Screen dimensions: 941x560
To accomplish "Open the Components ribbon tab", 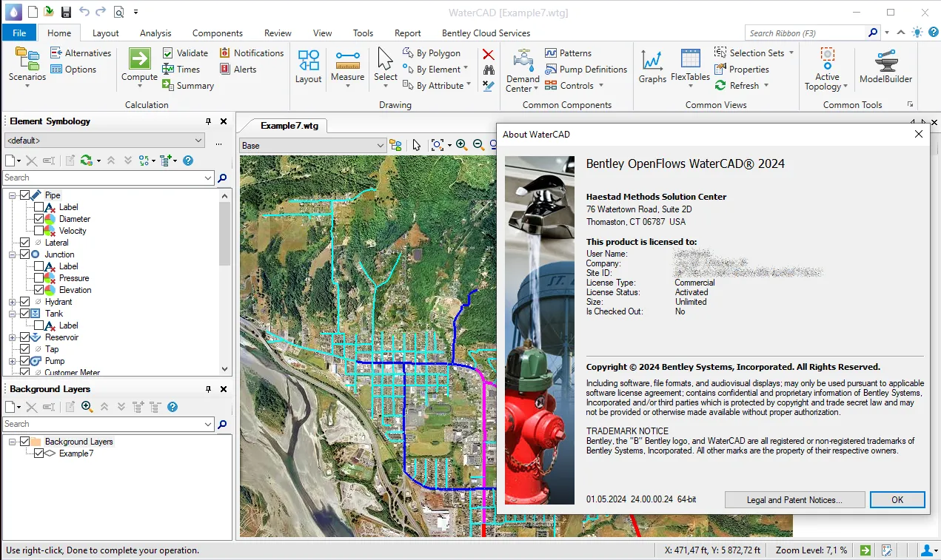I will [218, 33].
